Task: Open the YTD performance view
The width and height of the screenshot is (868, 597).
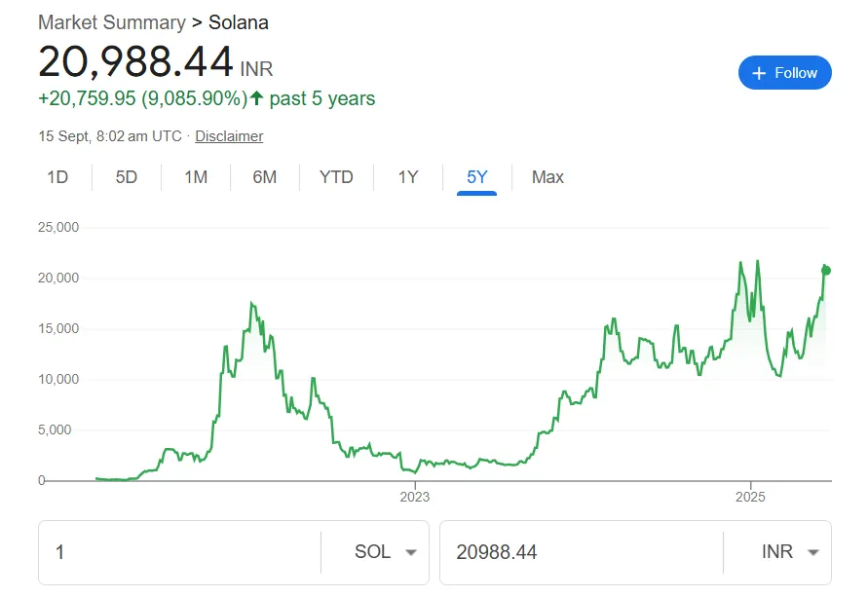Action: pos(335,177)
